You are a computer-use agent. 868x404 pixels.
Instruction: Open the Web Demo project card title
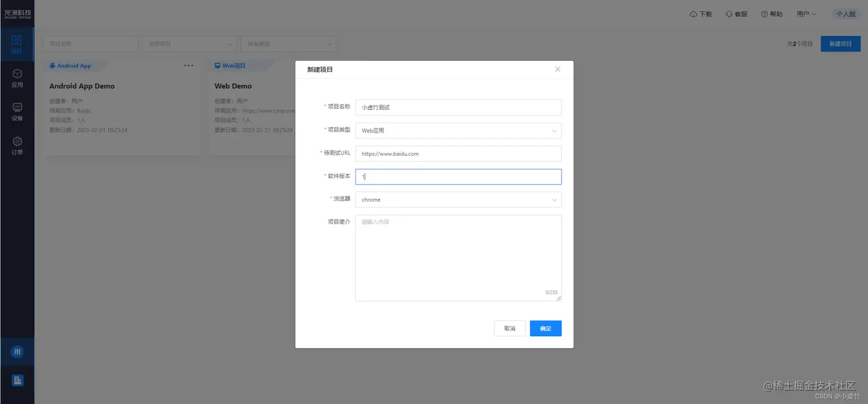pyautogui.click(x=233, y=86)
